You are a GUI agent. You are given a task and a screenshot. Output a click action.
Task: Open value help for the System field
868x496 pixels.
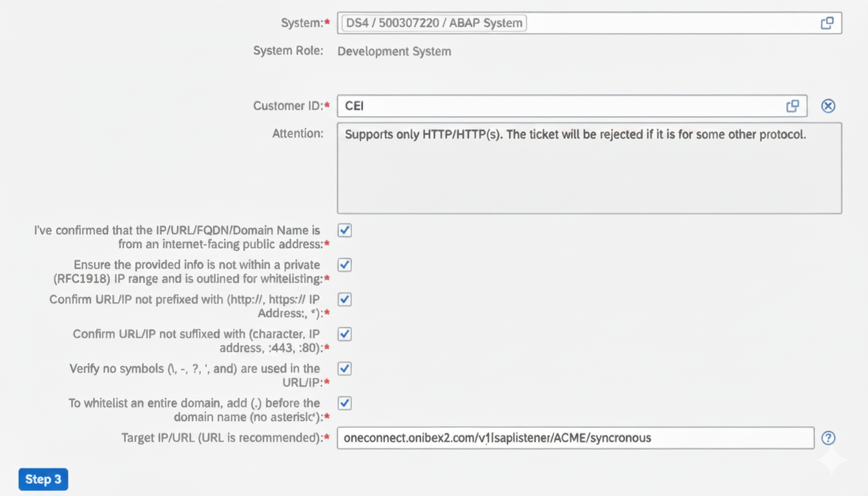coord(827,23)
